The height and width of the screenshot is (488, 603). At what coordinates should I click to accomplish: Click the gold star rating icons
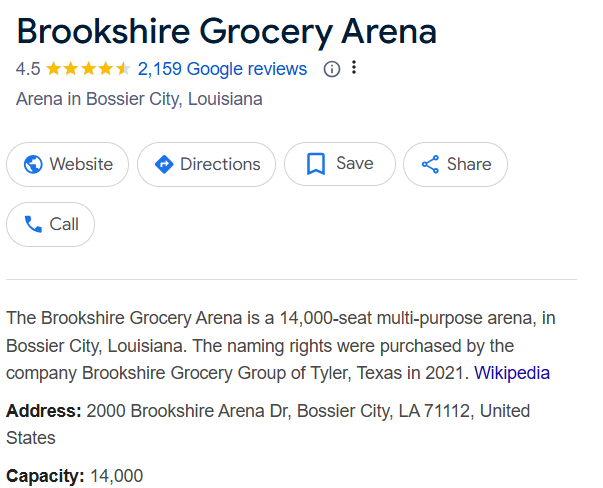coord(88,69)
